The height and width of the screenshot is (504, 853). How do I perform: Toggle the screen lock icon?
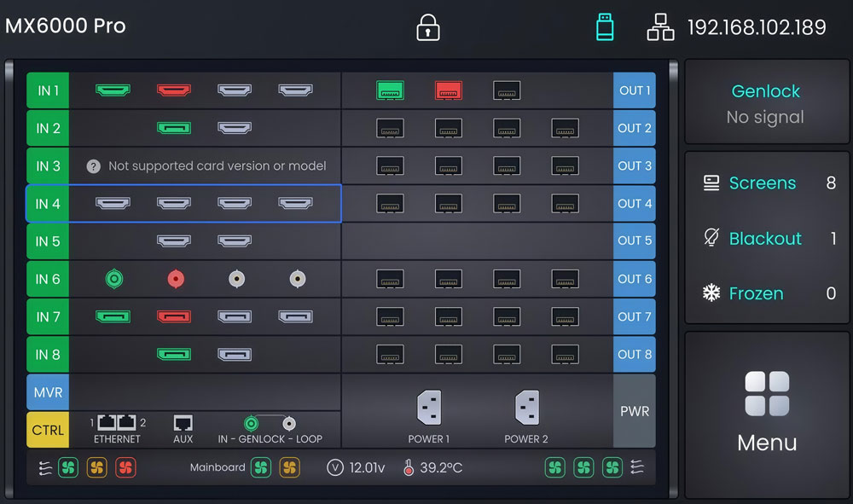(426, 26)
